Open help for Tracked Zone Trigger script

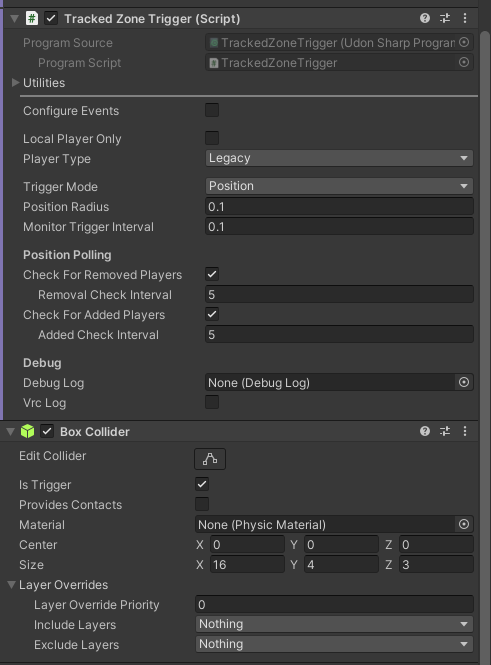(424, 18)
